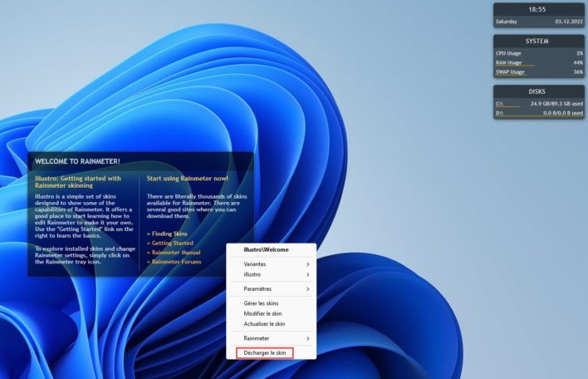Screen dimensions: 588x379
Task: Open the Rainmeter Manual link
Action: click(x=174, y=253)
